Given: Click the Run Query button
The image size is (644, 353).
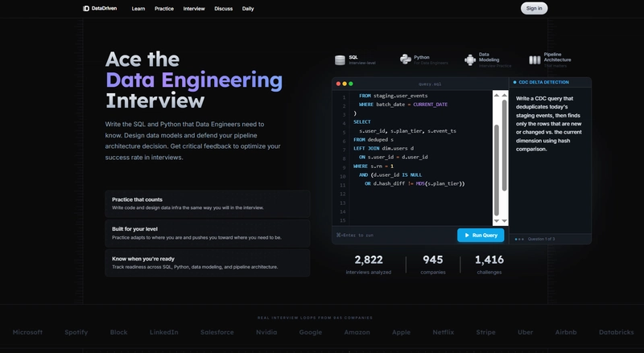Looking at the screenshot, I should tap(481, 235).
